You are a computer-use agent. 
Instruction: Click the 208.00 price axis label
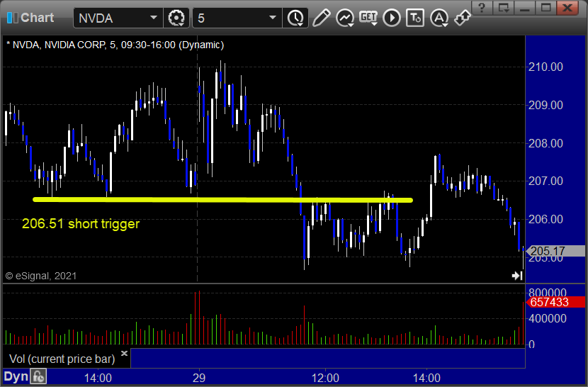pos(545,143)
